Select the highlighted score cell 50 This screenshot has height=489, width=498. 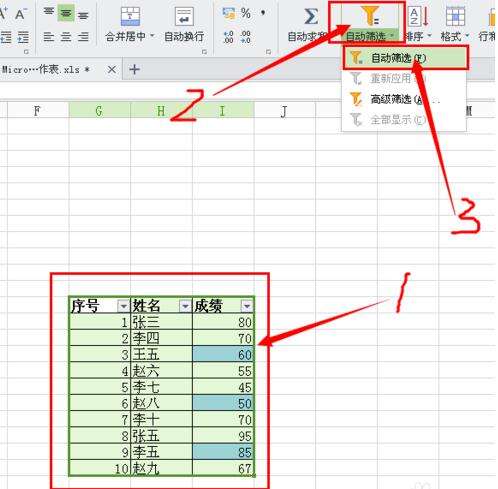click(x=223, y=403)
